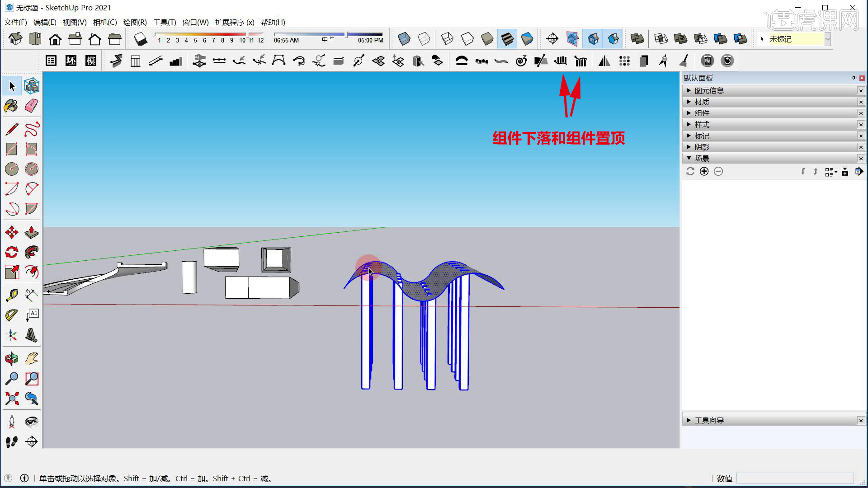Select the Freehand drawing tool
The width and height of the screenshot is (868, 488).
(31, 130)
